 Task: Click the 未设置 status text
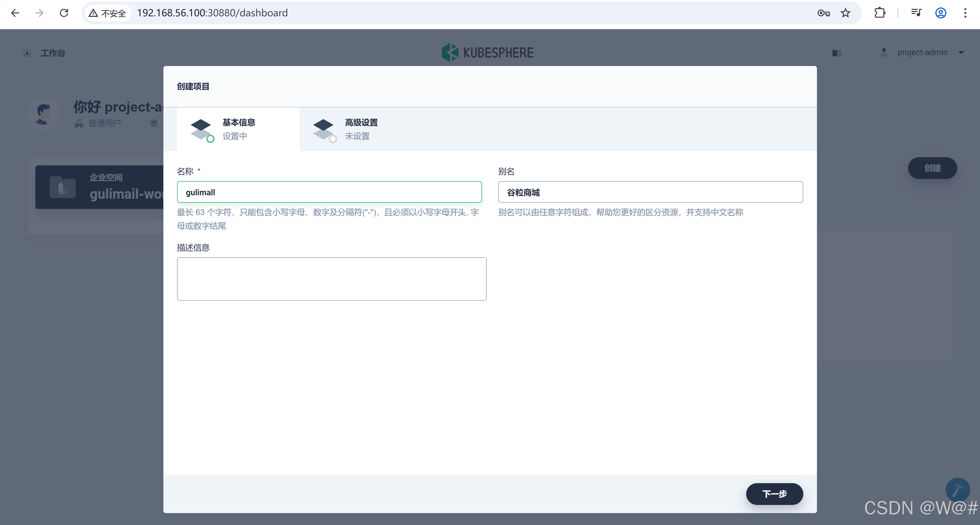pyautogui.click(x=357, y=136)
